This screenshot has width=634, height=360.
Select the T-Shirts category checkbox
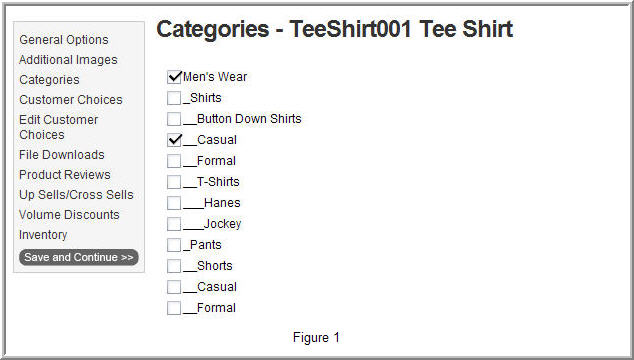(174, 182)
